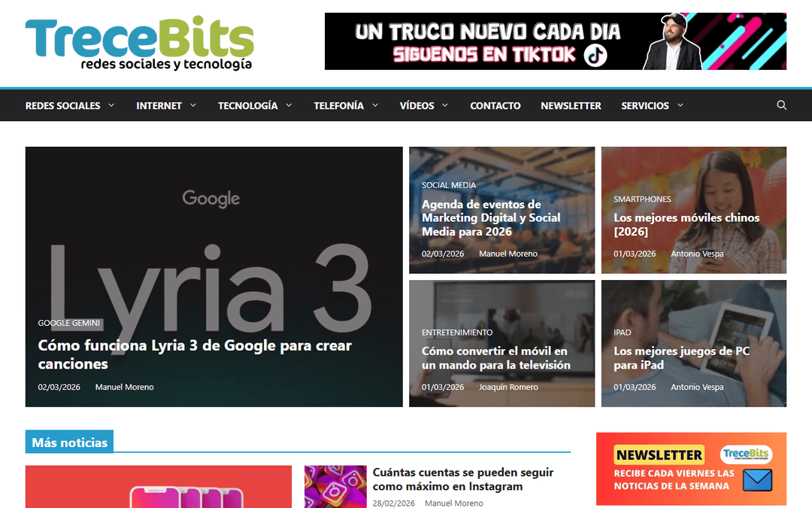This screenshot has height=508, width=812.
Task: Open author Joaquín Romero's page
Action: click(508, 387)
